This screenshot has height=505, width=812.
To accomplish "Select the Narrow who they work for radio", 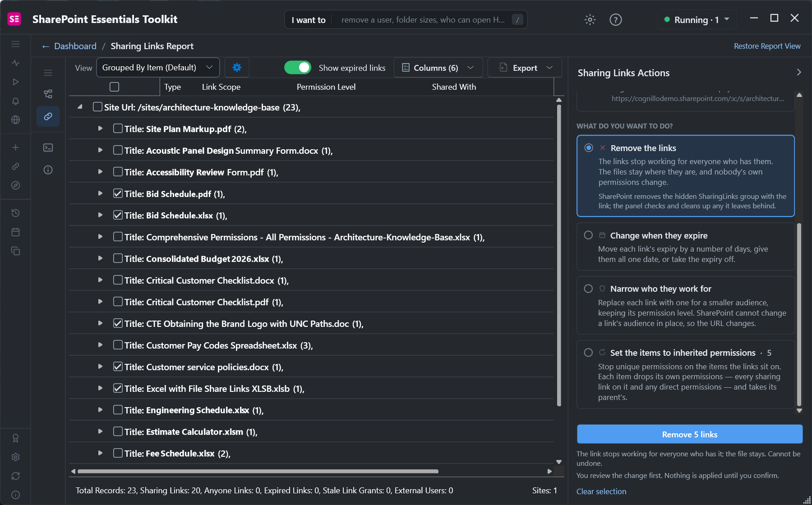I will [588, 289].
